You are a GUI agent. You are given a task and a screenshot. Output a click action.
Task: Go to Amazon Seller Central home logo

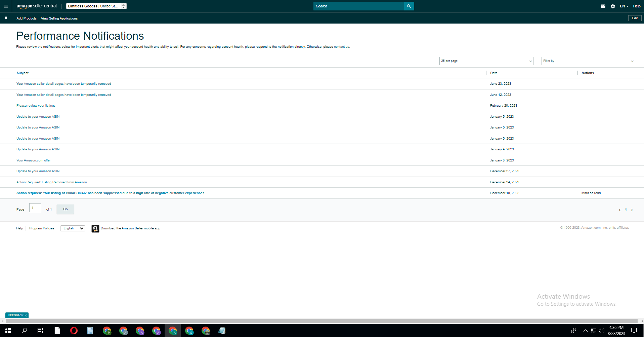tap(37, 6)
